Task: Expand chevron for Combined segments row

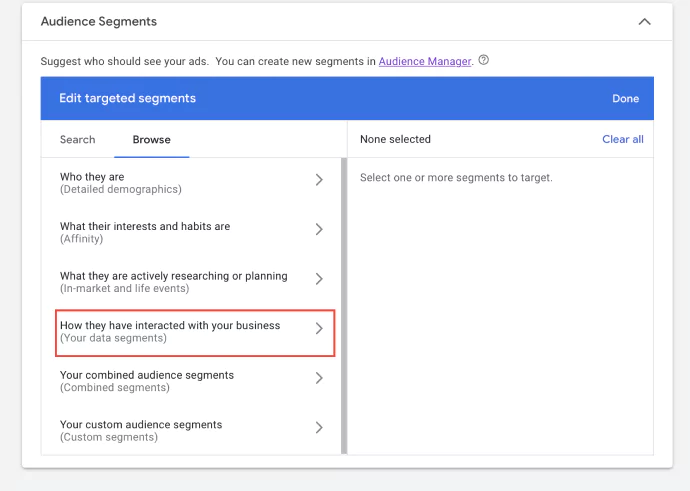Action: click(319, 377)
